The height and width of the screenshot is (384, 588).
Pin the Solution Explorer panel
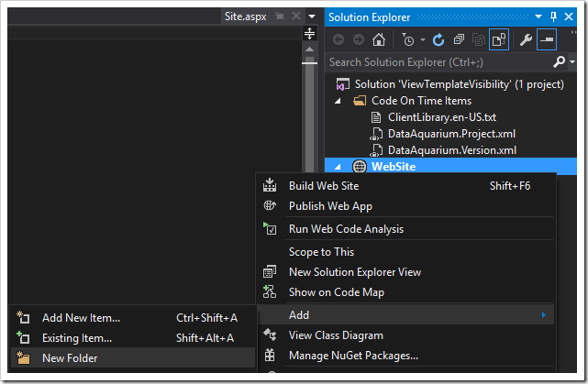pyautogui.click(x=553, y=16)
